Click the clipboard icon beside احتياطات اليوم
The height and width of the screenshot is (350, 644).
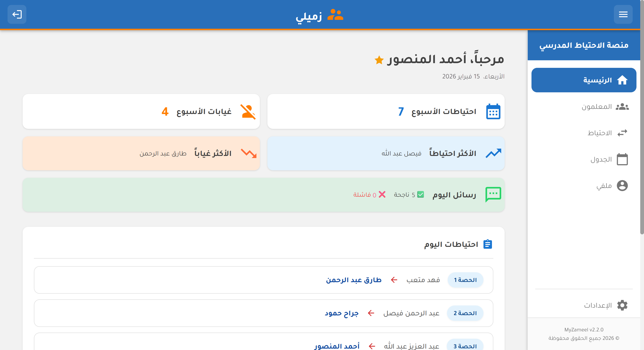coord(488,244)
